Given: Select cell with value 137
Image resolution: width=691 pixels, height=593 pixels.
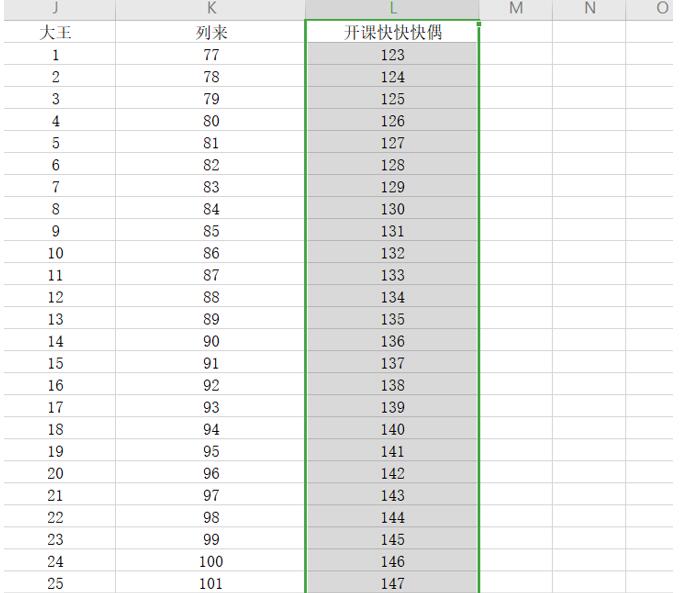Looking at the screenshot, I should [392, 363].
